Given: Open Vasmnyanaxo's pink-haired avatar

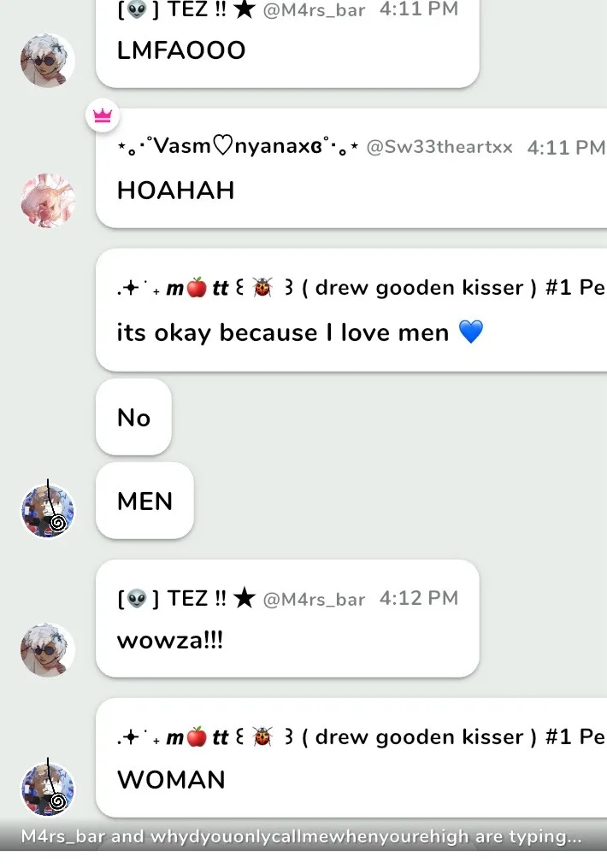Looking at the screenshot, I should tap(48, 201).
